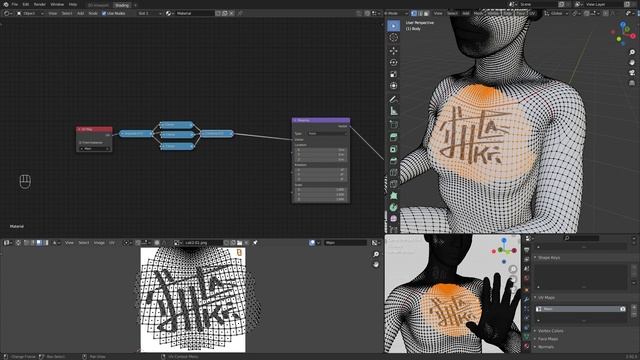Viewport: 640px width, 360px height.
Task: Open the Object type dropdown in node editor
Action: coord(30,13)
